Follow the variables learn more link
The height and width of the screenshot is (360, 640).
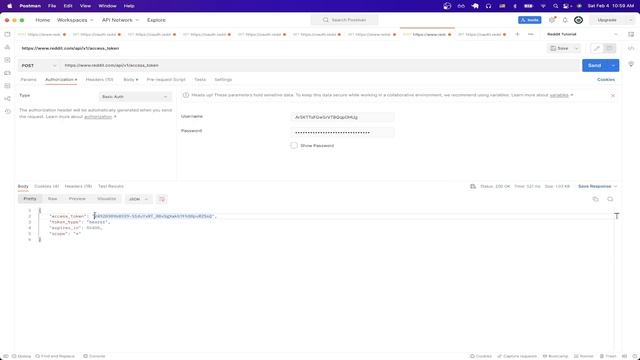559,95
